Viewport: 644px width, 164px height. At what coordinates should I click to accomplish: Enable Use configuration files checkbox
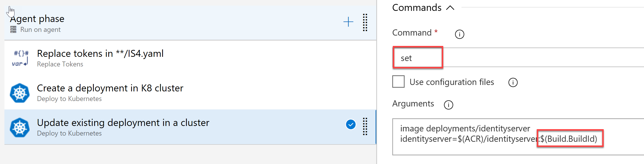[398, 82]
